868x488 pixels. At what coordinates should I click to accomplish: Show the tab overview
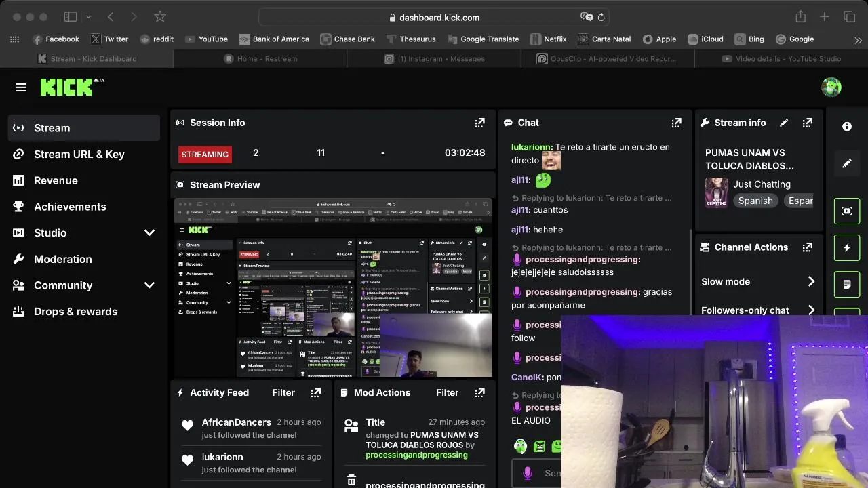tap(849, 17)
